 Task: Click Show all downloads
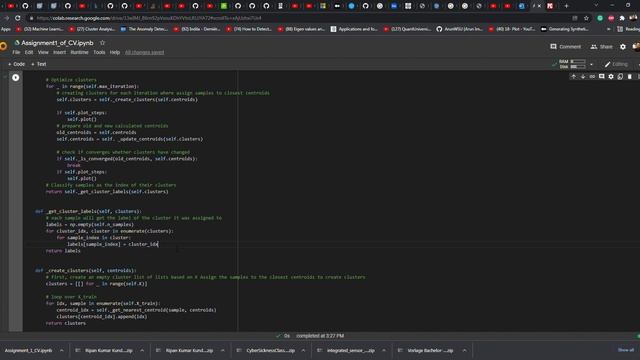click(x=626, y=350)
